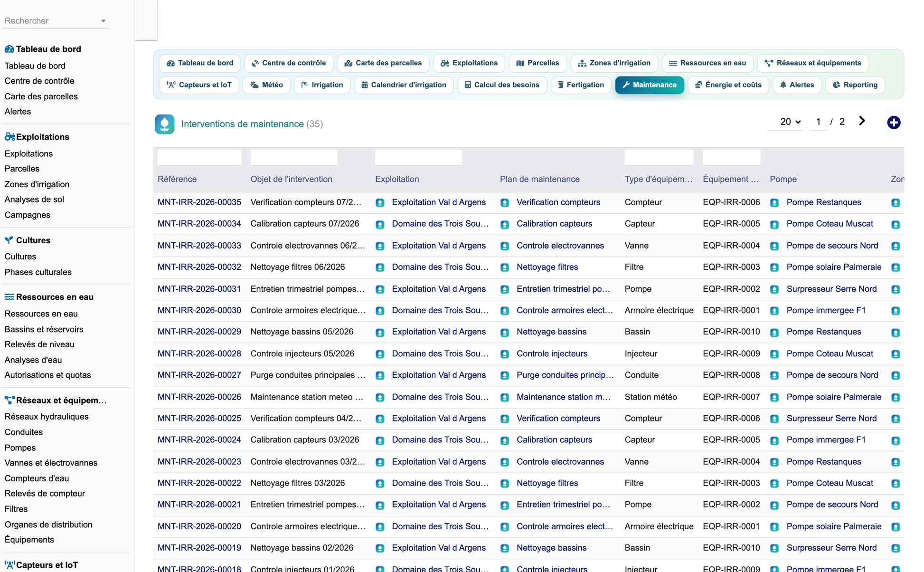Open the Rechercher dropdown in sidebar
This screenshot has height=572, width=924.
click(56, 21)
